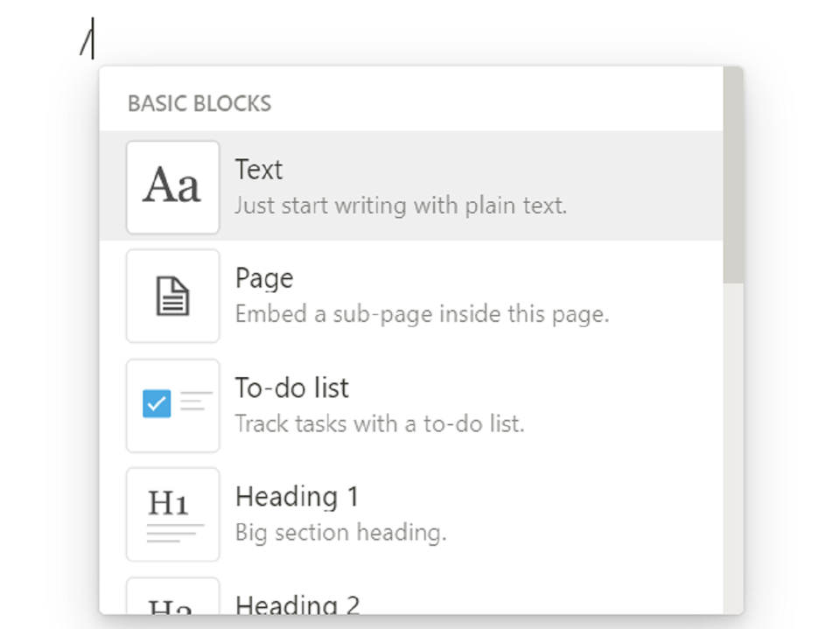Image resolution: width=840 pixels, height=629 pixels.
Task: Click "Just start writing with plain text." description
Action: tap(400, 206)
